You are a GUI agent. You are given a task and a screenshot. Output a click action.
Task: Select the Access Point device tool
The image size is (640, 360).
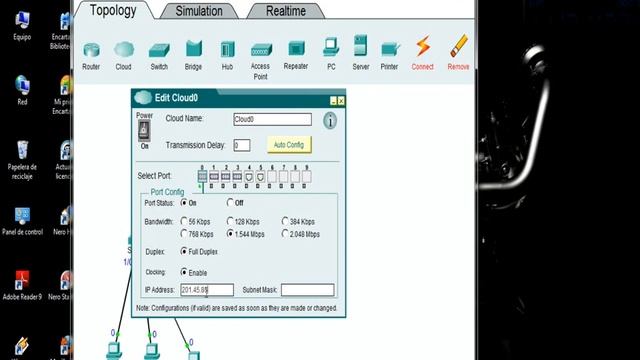point(260,61)
